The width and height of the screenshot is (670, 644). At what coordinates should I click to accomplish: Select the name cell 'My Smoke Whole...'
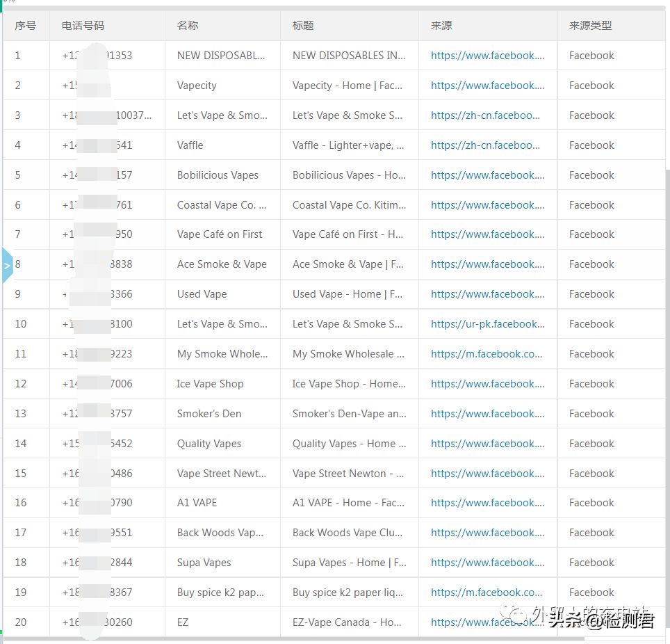click(x=222, y=354)
